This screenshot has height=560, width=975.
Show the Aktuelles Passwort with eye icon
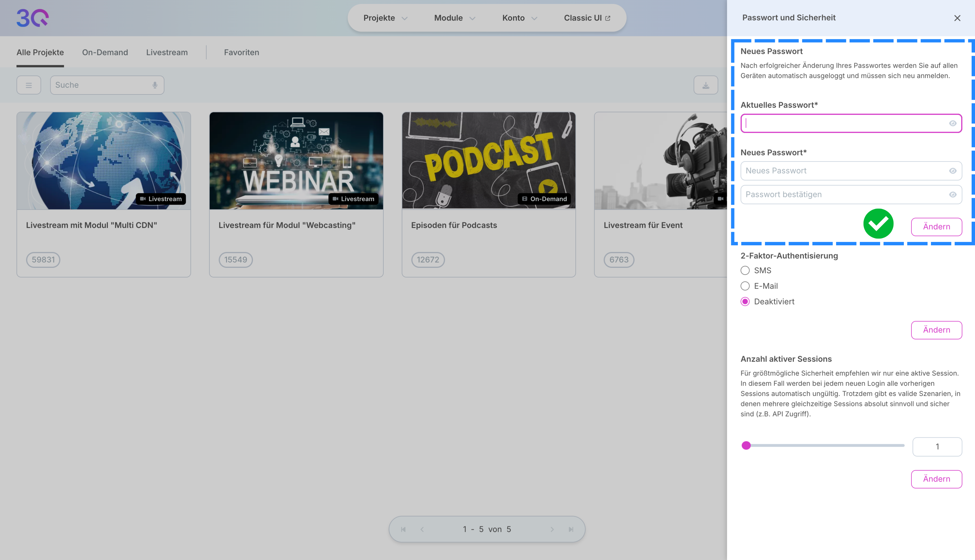[952, 124]
